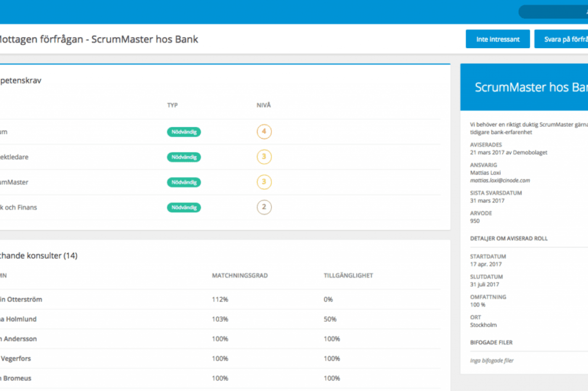Click Nödvändig badge in the level 4 row
Viewport: 588px width, 391px height.
[184, 132]
